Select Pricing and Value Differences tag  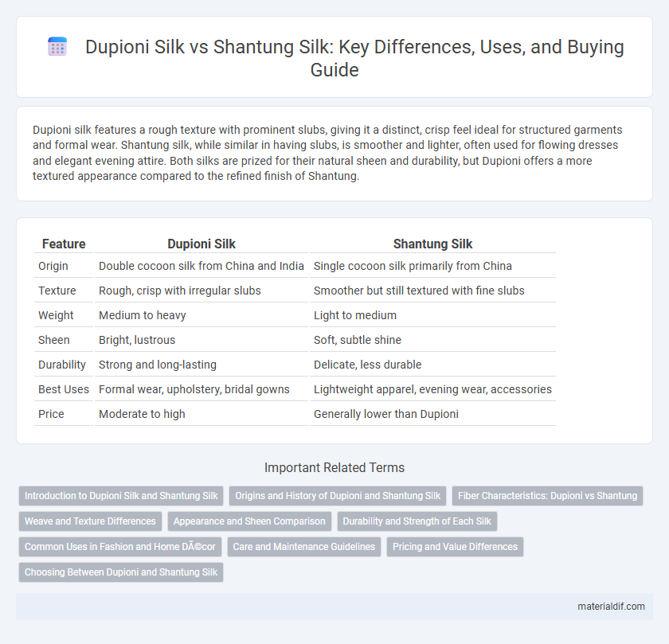pyautogui.click(x=455, y=547)
